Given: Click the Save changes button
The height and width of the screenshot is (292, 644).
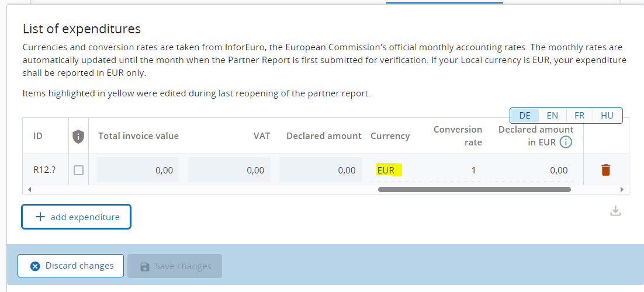Looking at the screenshot, I should [x=175, y=266].
